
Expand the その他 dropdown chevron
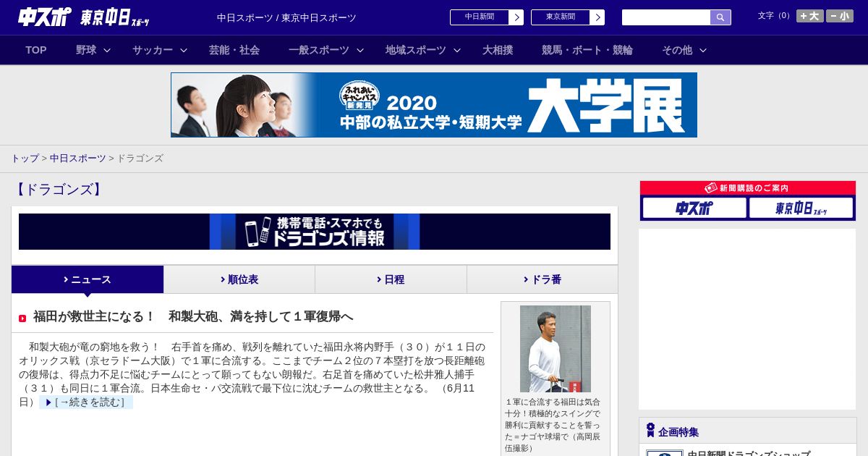pos(703,50)
